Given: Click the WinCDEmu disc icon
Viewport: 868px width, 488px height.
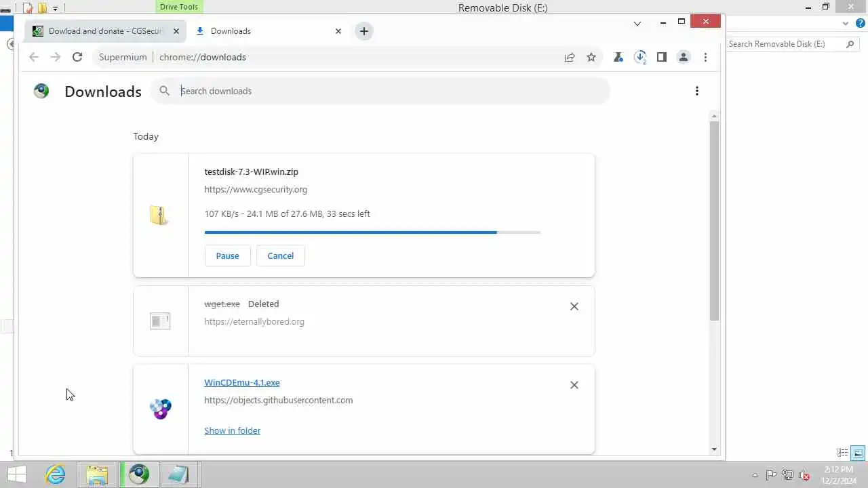Looking at the screenshot, I should pyautogui.click(x=161, y=409).
